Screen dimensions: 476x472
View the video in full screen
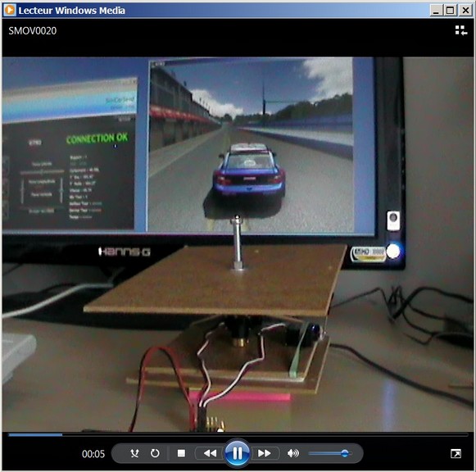456,453
